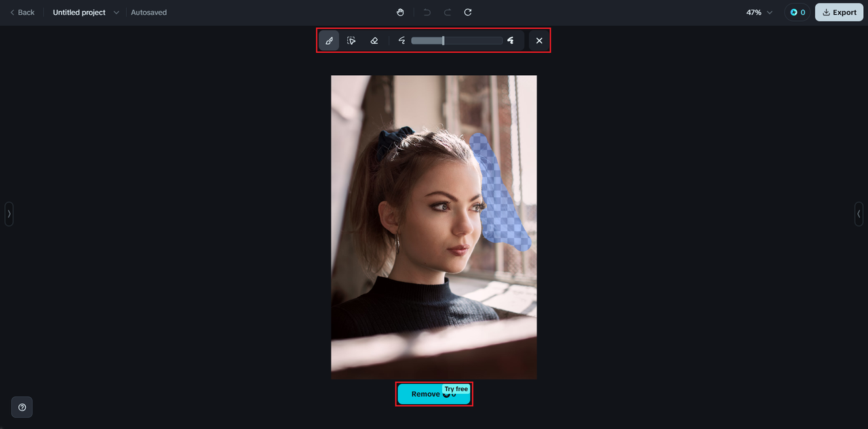This screenshot has height=429, width=868.
Task: Click the Autosaved status text
Action: coord(149,12)
